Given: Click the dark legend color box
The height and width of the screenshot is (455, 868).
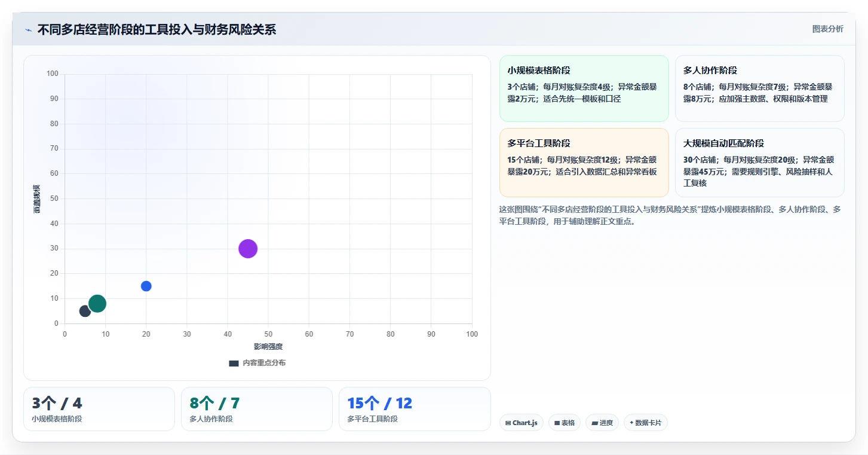Looking at the screenshot, I should 234,363.
